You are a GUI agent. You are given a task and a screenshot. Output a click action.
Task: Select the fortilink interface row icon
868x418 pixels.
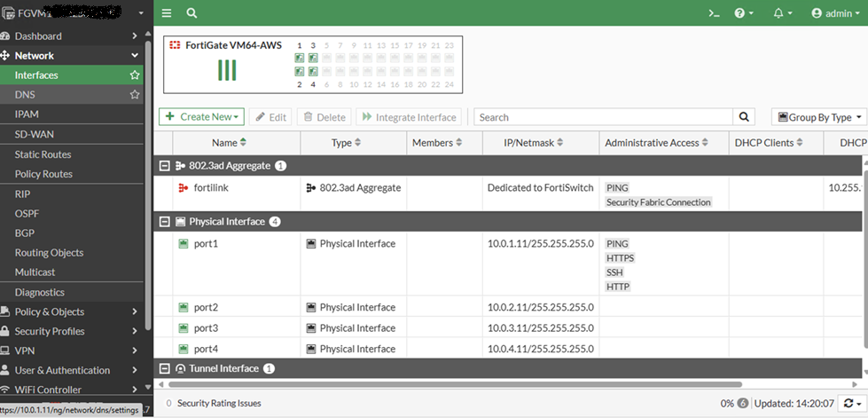pos(184,188)
